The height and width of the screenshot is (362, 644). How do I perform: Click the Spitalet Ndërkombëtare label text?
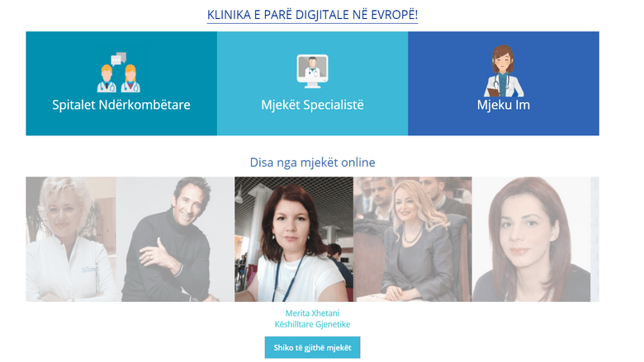(x=121, y=105)
